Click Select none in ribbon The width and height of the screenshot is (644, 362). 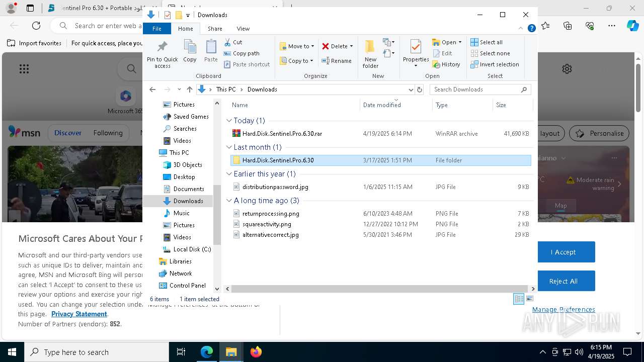[x=490, y=53]
